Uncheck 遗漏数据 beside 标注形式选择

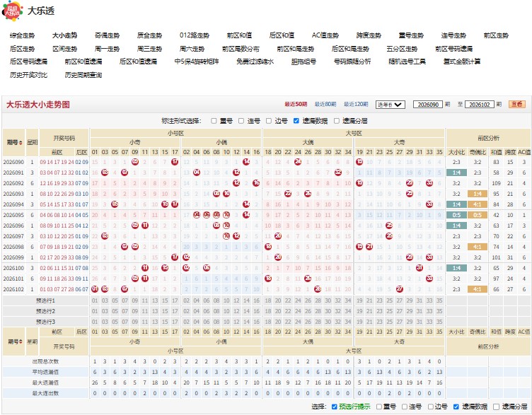click(x=296, y=121)
